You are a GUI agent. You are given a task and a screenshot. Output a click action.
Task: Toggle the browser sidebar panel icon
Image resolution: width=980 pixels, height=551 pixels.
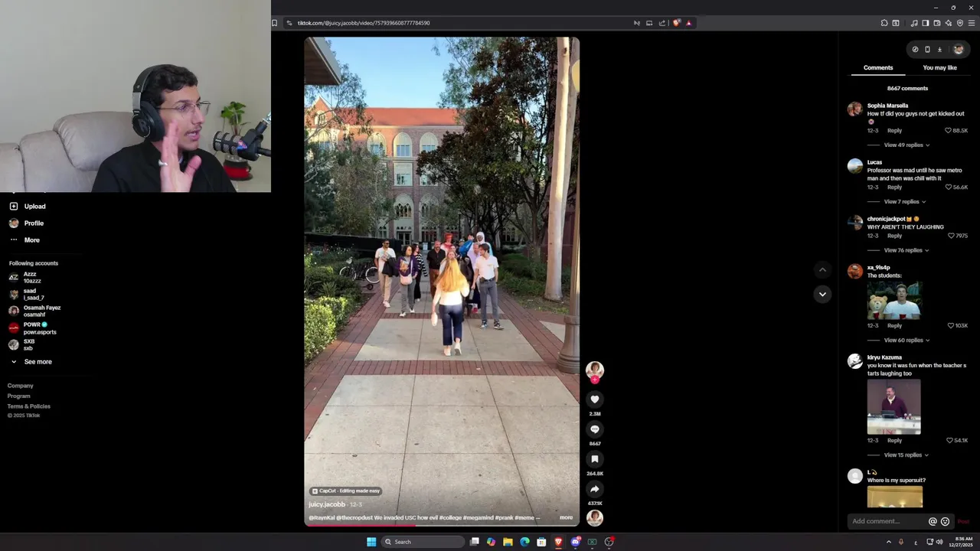click(925, 23)
